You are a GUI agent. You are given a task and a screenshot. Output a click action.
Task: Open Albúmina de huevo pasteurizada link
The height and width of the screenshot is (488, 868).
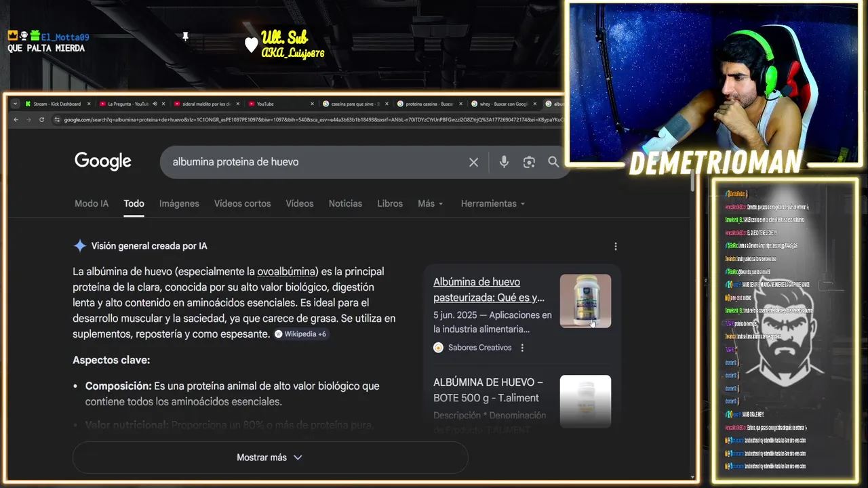[489, 289]
